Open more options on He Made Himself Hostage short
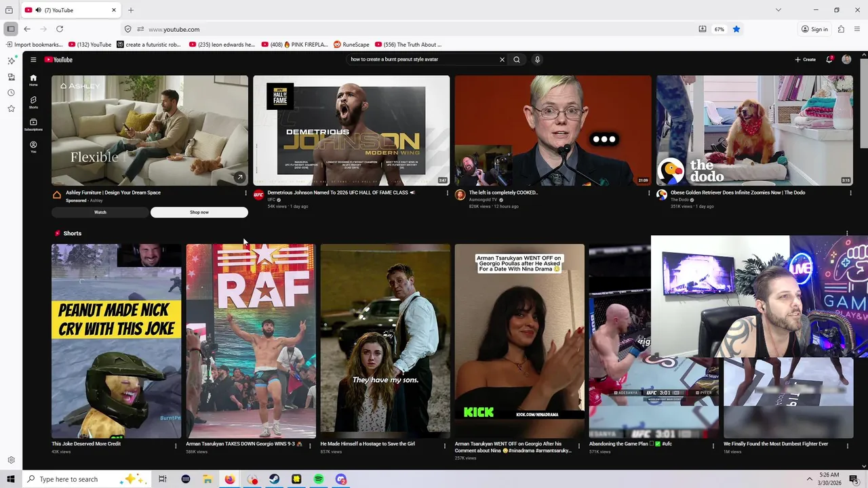The width and height of the screenshot is (868, 488). (445, 446)
